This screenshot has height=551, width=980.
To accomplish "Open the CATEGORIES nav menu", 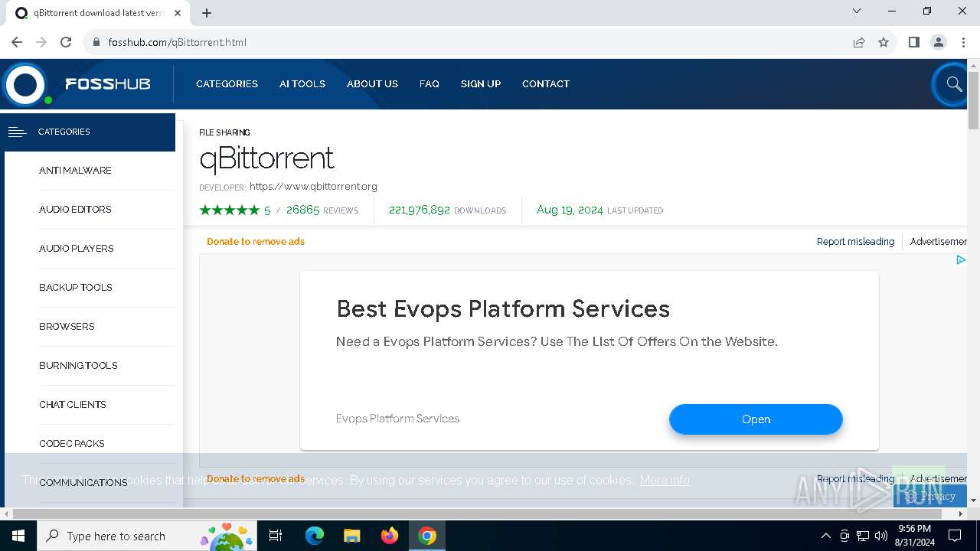I will (x=227, y=84).
